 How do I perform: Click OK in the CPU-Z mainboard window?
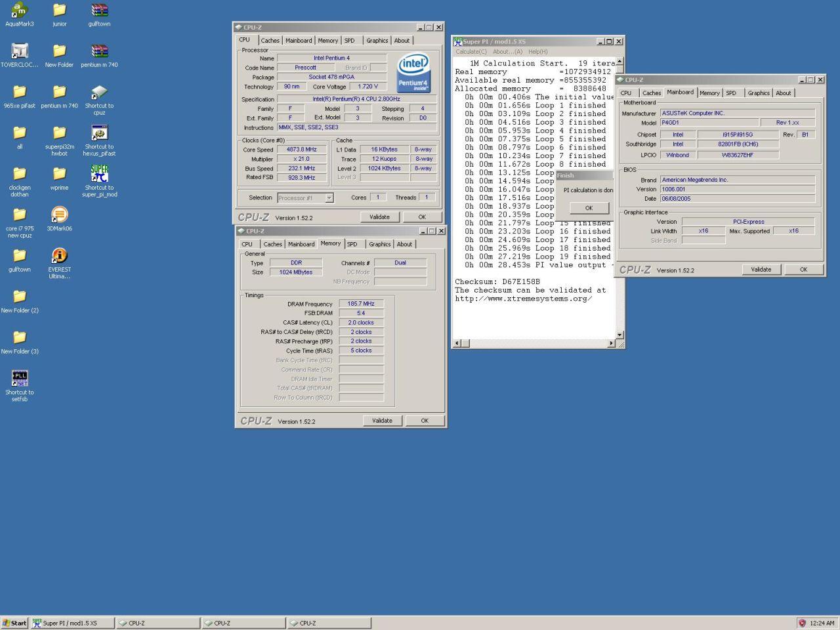(x=803, y=270)
